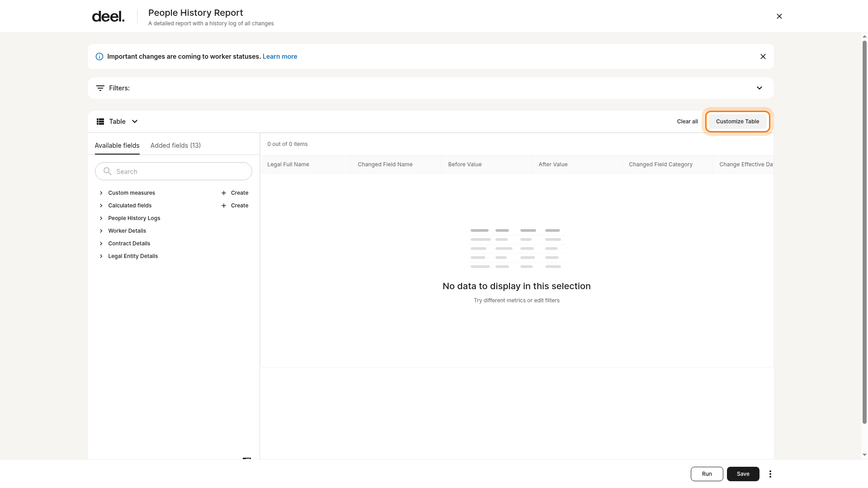Expand the Custom measures chevron
The width and height of the screenshot is (868, 488).
coord(101,193)
